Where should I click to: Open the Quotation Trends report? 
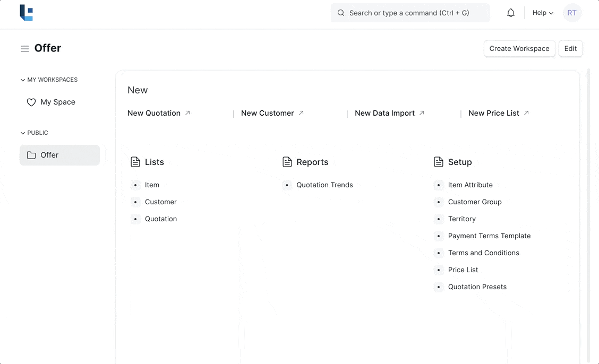pyautogui.click(x=324, y=185)
